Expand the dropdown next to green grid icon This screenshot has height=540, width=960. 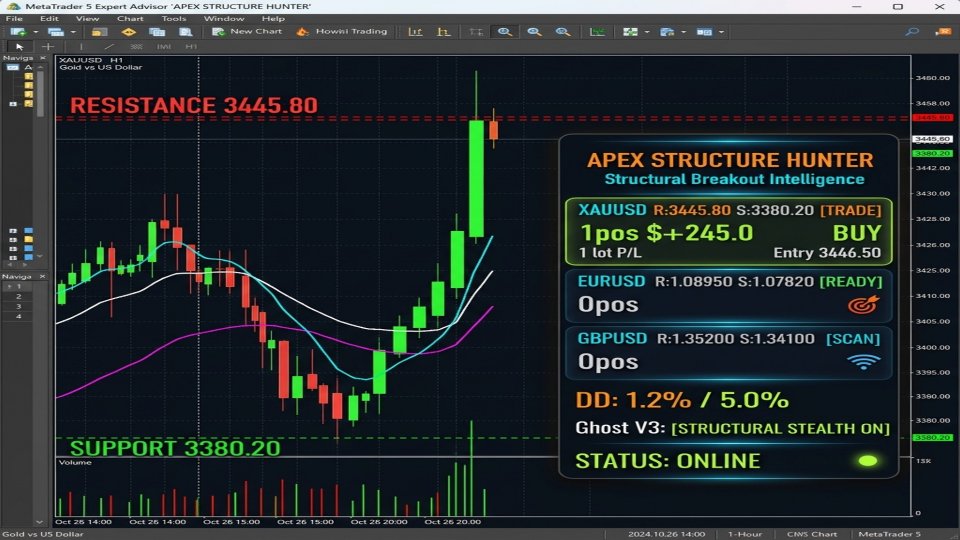tap(647, 32)
